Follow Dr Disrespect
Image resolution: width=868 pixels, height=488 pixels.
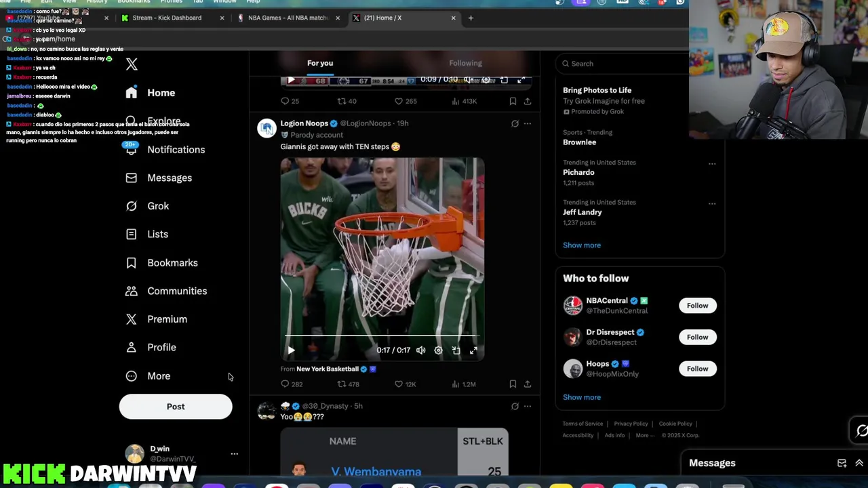pyautogui.click(x=697, y=338)
